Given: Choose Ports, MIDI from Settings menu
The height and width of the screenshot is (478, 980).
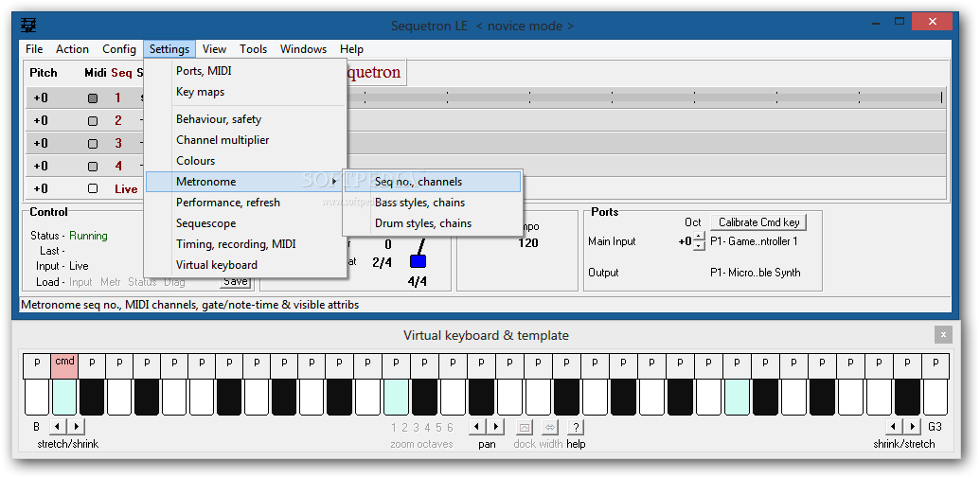Looking at the screenshot, I should [246, 71].
